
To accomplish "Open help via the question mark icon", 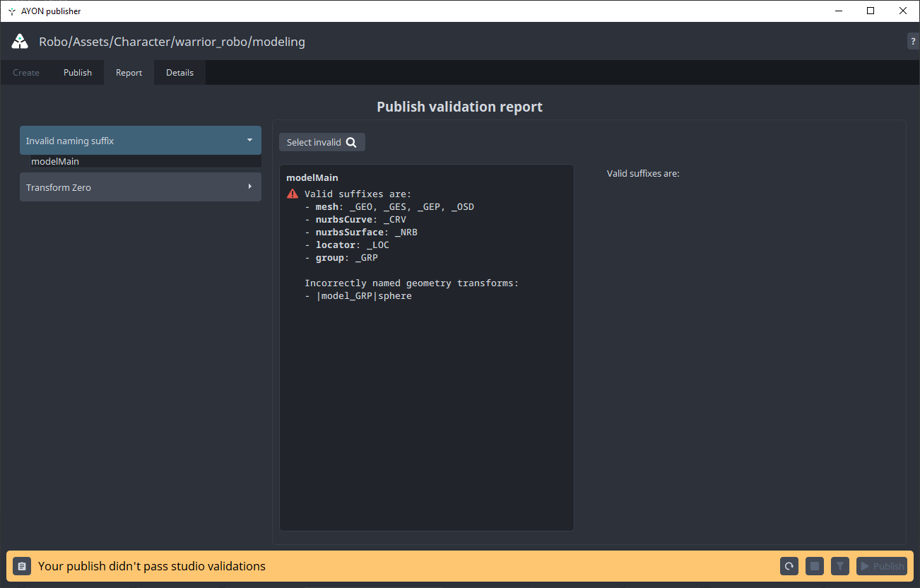I will pos(912,41).
